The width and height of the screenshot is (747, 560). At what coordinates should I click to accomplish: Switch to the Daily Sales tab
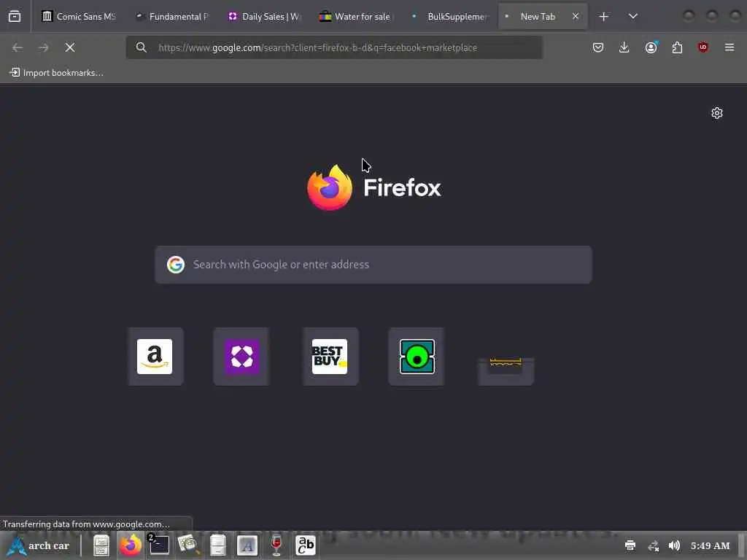pos(264,17)
